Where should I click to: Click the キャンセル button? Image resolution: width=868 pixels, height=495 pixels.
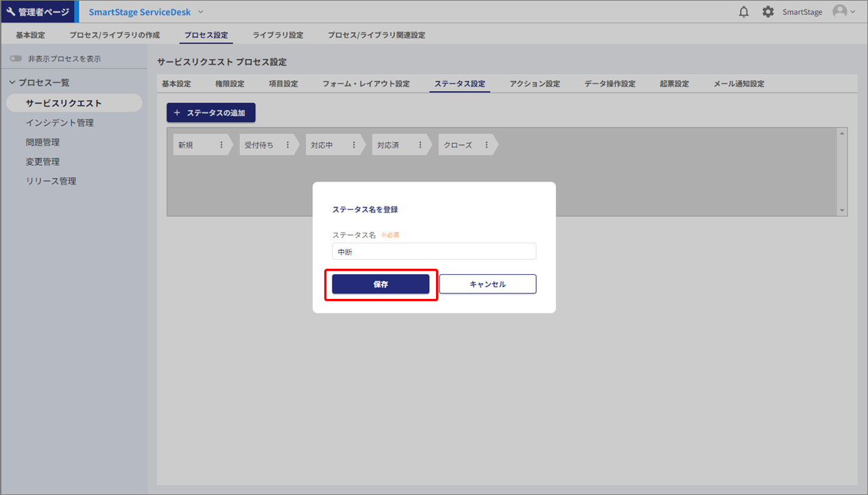tap(487, 284)
